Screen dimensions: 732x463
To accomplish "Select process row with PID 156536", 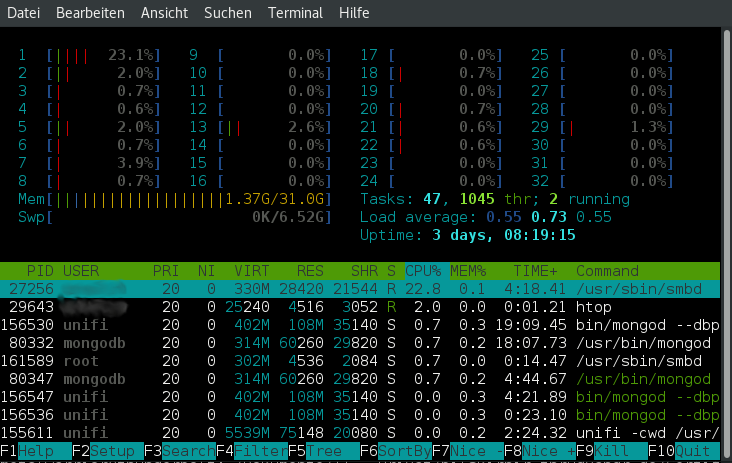I will (360, 415).
